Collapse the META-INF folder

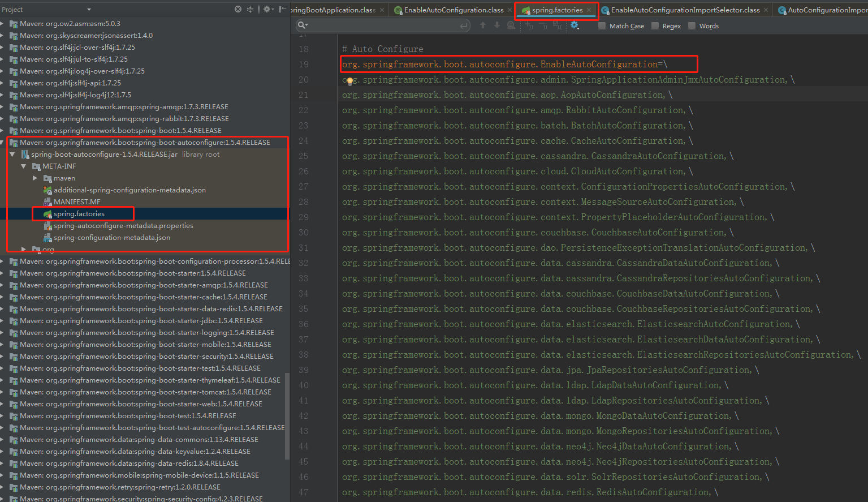24,166
